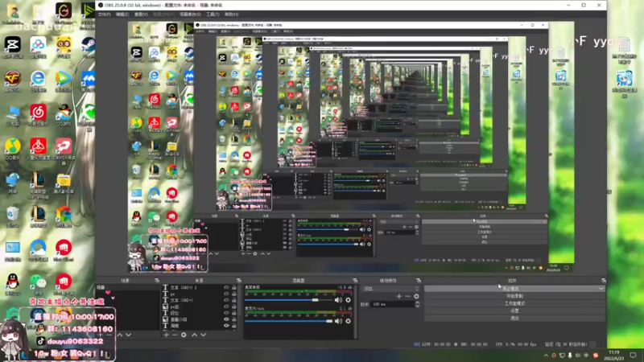Lock the 文本 (GDI+) source
644x362 pixels.
[234, 300]
